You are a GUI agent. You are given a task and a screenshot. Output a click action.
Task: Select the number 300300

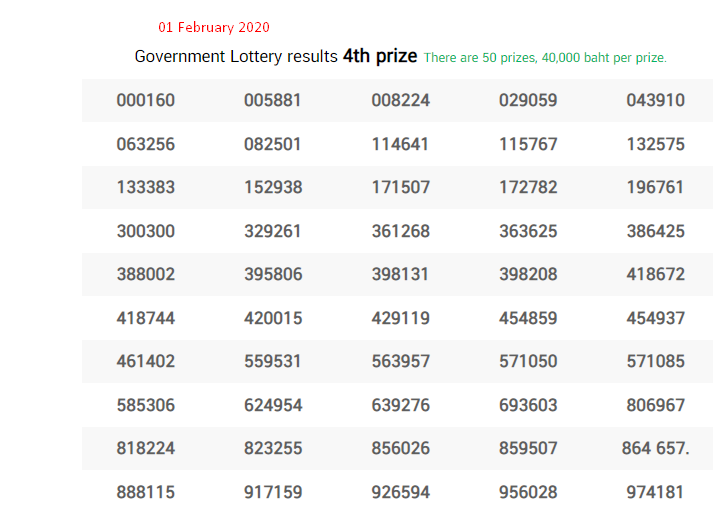pos(145,231)
